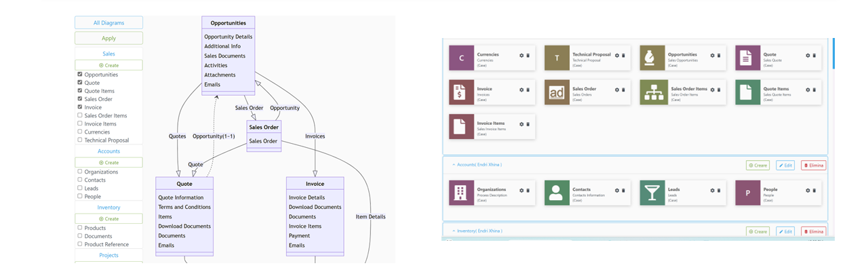Click the People 'P' tile icon
Viewport: 868px width, 272px height.
click(748, 193)
